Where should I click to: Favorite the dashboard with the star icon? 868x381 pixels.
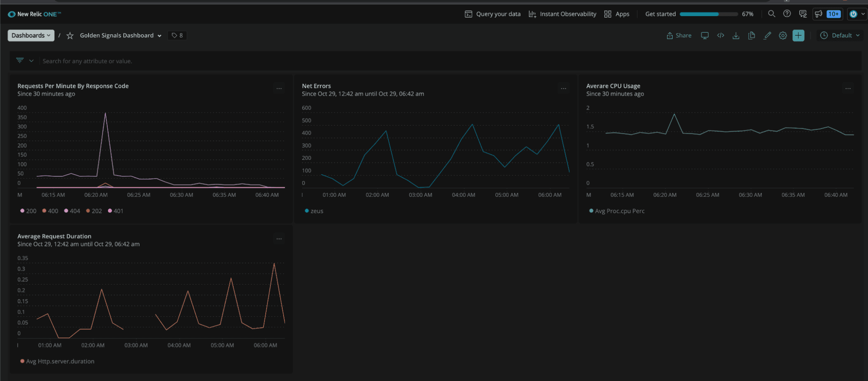click(70, 36)
